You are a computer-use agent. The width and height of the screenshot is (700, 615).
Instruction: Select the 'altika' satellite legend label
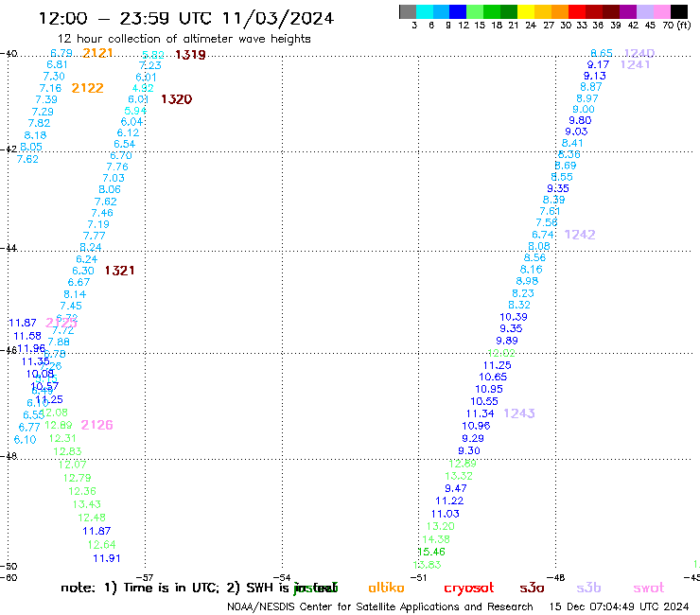[x=386, y=588]
